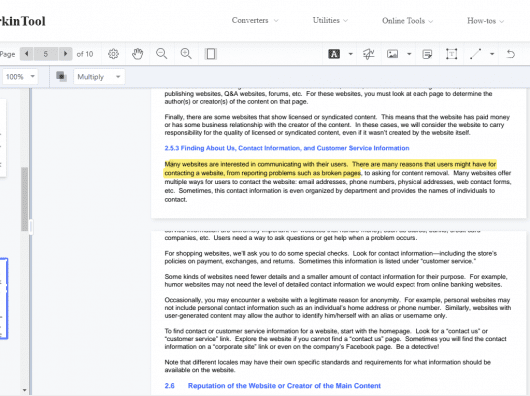Click the site logo in the header
The width and height of the screenshot is (530, 396).
[22, 21]
